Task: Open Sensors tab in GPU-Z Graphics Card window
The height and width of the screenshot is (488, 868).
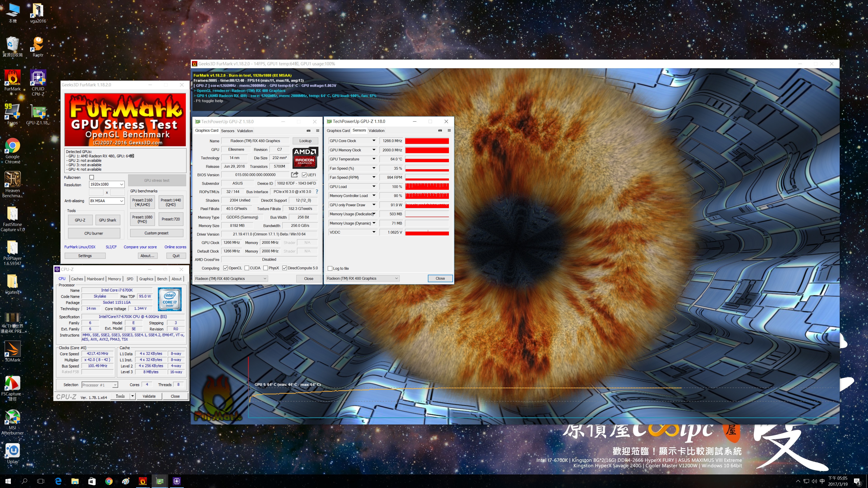Action: coord(227,131)
